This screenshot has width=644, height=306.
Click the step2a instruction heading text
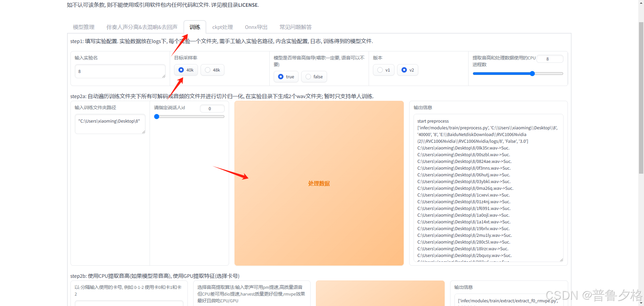click(222, 96)
